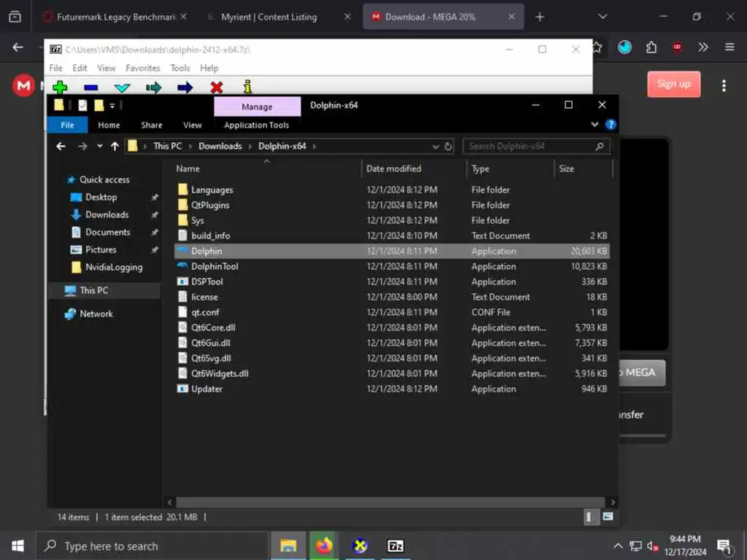Click the 7-Zip Test checkmark icon

[x=122, y=87]
